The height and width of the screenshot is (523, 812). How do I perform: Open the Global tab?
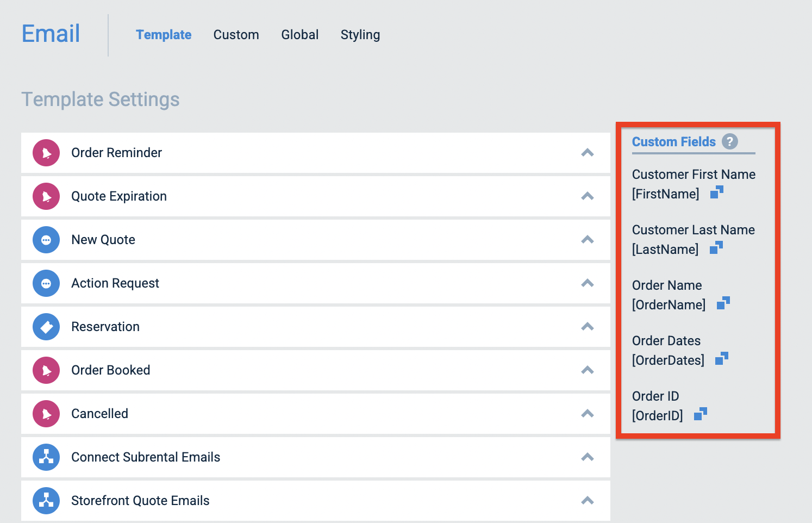[299, 35]
